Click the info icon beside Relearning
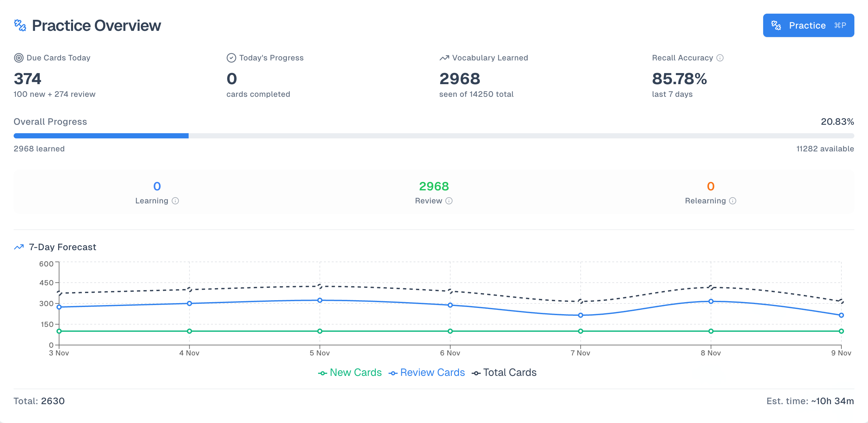Image resolution: width=868 pixels, height=423 pixels. tap(733, 201)
